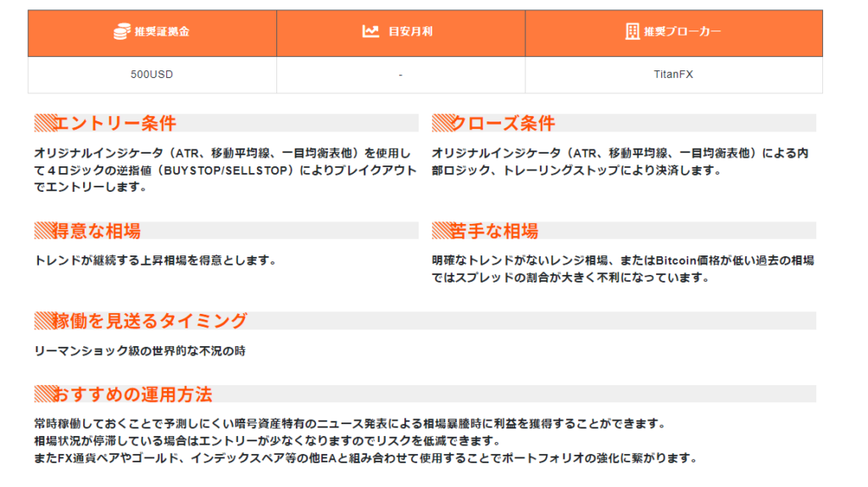Click the 稼働を見送るタイミング heading
The height and width of the screenshot is (487, 868).
[149, 321]
